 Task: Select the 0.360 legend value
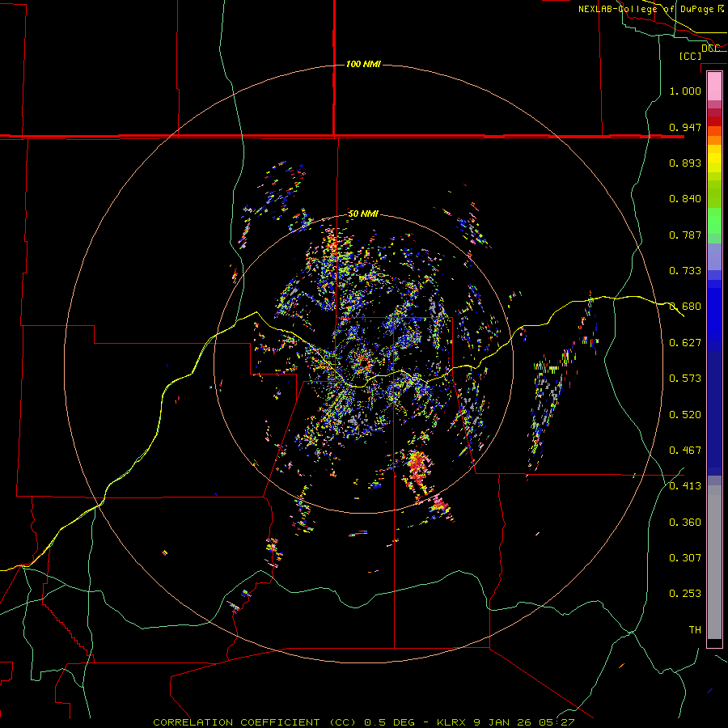685,523
